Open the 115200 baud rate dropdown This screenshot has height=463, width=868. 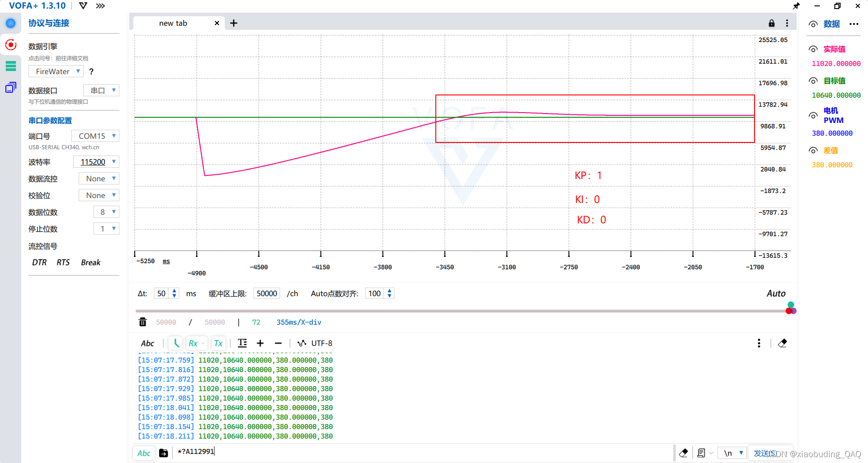(x=96, y=162)
